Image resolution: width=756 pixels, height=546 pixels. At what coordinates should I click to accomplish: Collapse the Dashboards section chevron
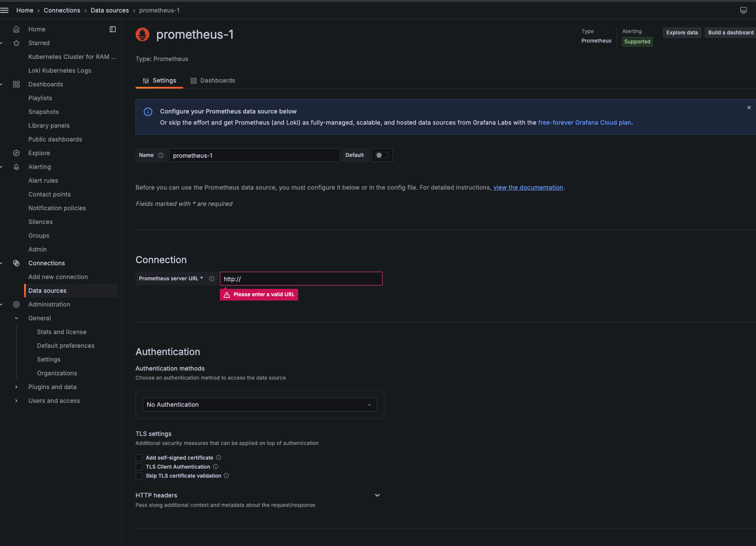(x=2, y=84)
